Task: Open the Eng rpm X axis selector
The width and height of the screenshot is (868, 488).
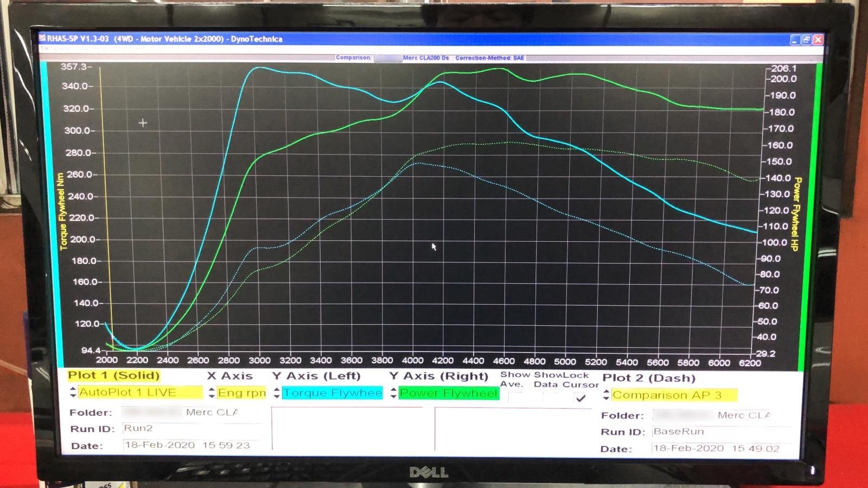Action: pyautogui.click(x=241, y=393)
